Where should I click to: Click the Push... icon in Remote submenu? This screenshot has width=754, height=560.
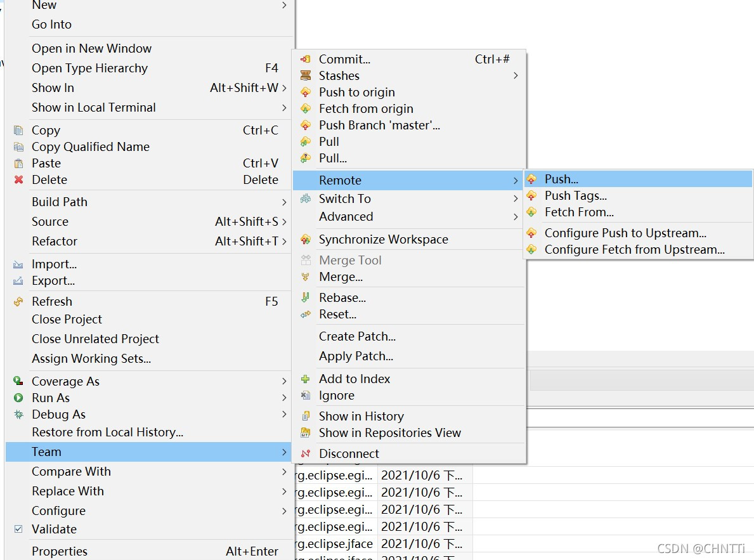[x=531, y=179]
